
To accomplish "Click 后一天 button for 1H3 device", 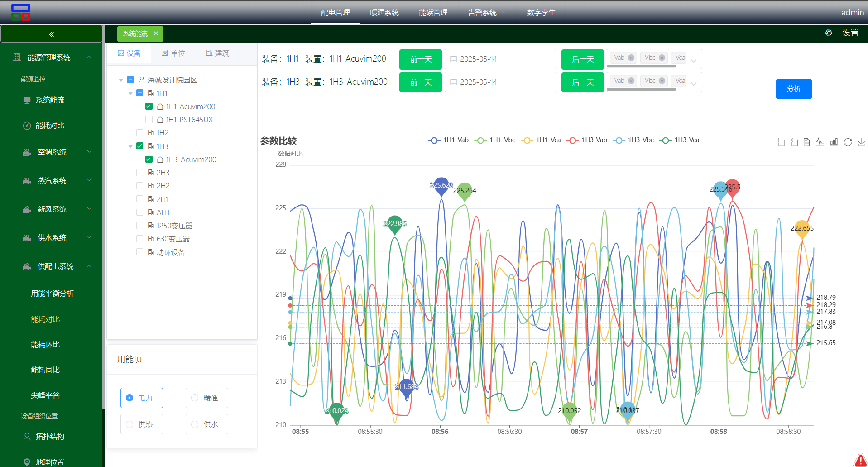I will tap(582, 82).
